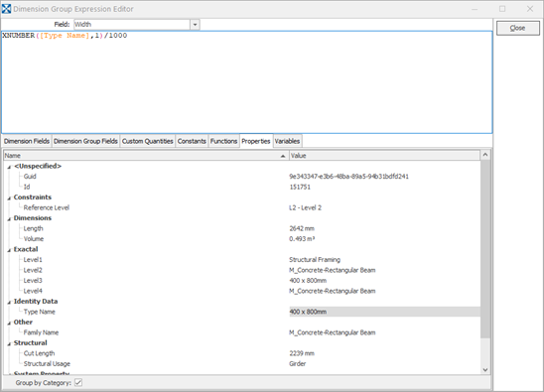Switch to Dimension Fields tab
544x392 pixels.
pos(27,141)
